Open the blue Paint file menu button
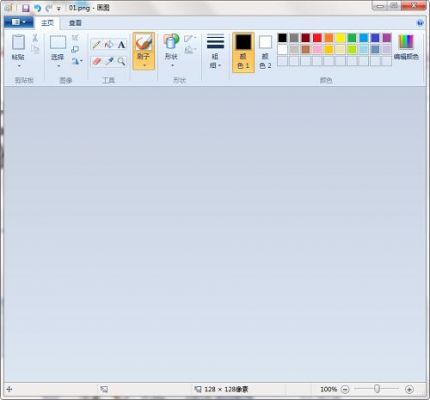The width and height of the screenshot is (430, 400). (x=19, y=22)
